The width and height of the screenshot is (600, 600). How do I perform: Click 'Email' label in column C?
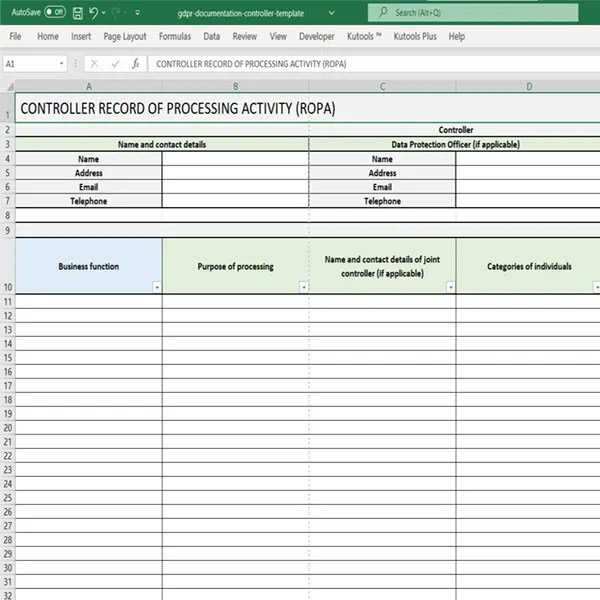tap(382, 187)
